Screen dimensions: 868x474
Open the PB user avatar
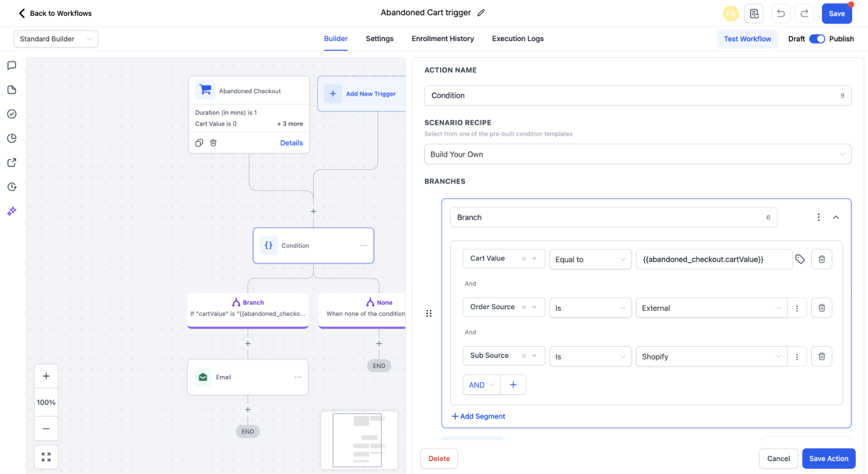click(731, 13)
